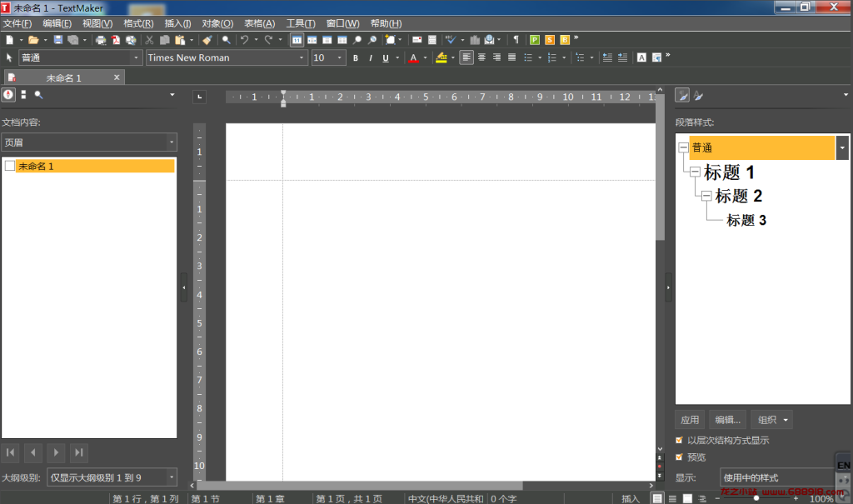Go to next item in sidebar navigation
Viewport: 853px width, 504px height.
[56, 452]
